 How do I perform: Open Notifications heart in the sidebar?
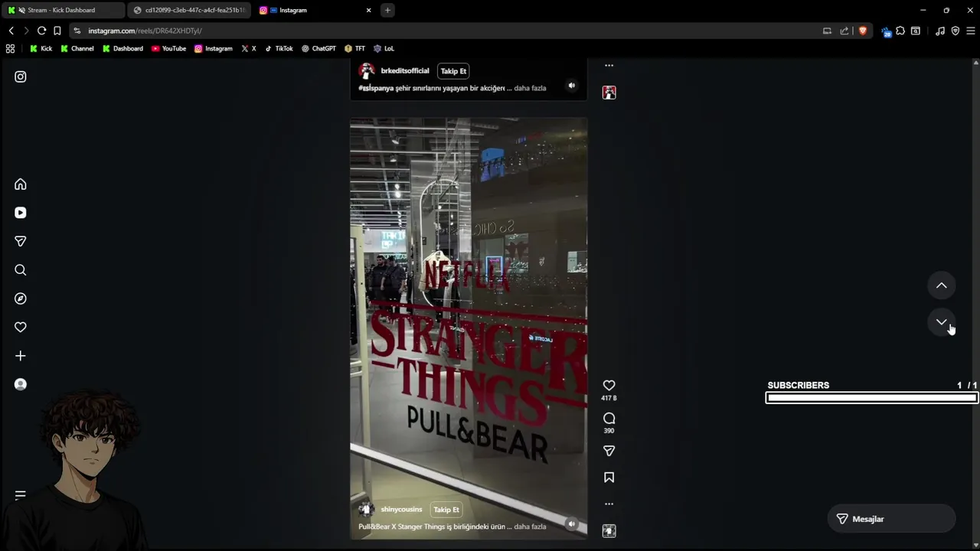[x=21, y=327]
